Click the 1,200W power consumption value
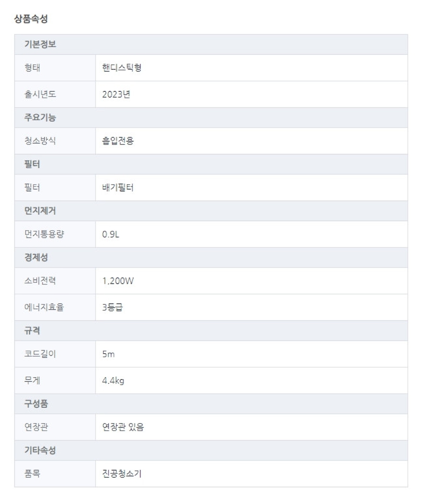Image resolution: width=428 pixels, height=504 pixels. (118, 281)
